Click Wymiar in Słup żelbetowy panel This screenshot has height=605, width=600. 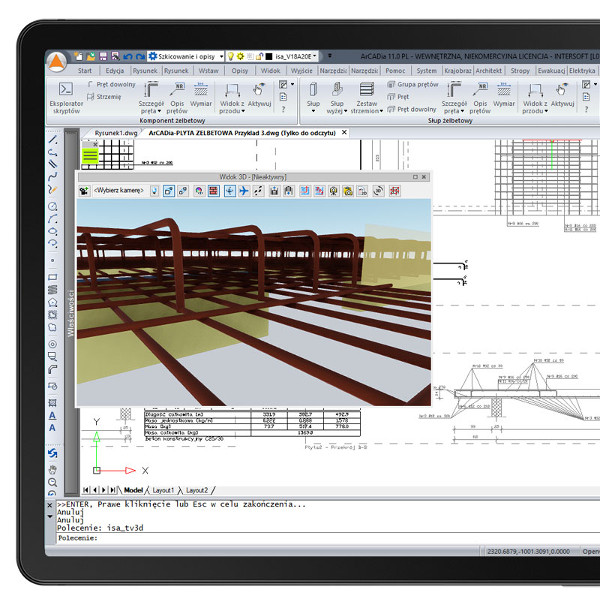(504, 95)
